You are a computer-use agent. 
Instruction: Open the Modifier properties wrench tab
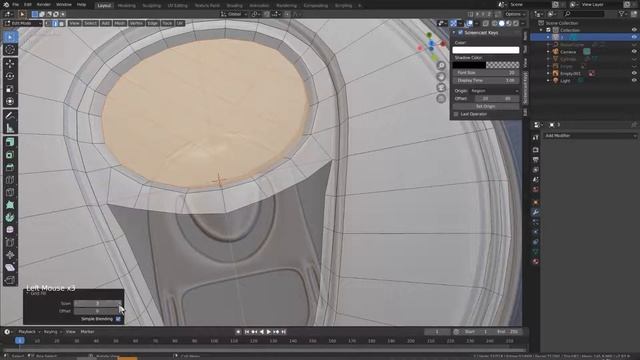tap(536, 212)
